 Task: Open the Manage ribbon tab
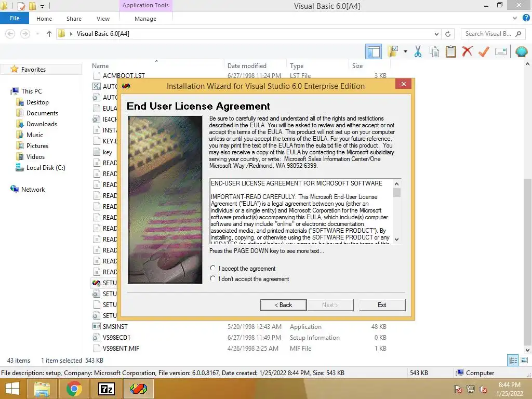tap(145, 19)
